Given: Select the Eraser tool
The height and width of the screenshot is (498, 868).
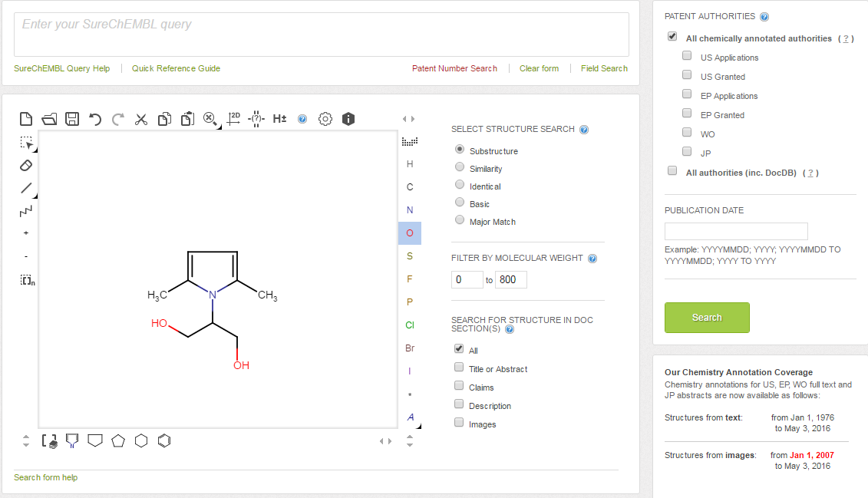Looking at the screenshot, I should coord(26,165).
